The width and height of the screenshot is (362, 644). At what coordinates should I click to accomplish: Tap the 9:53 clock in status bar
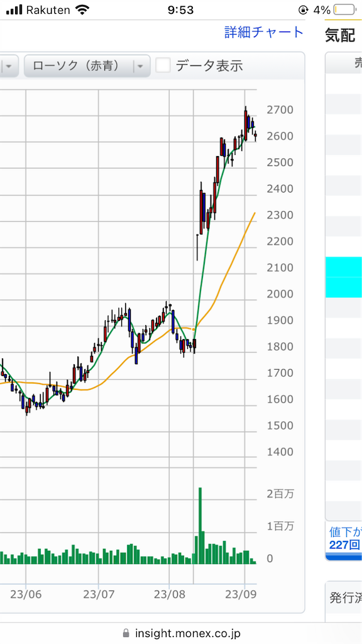coord(180,10)
